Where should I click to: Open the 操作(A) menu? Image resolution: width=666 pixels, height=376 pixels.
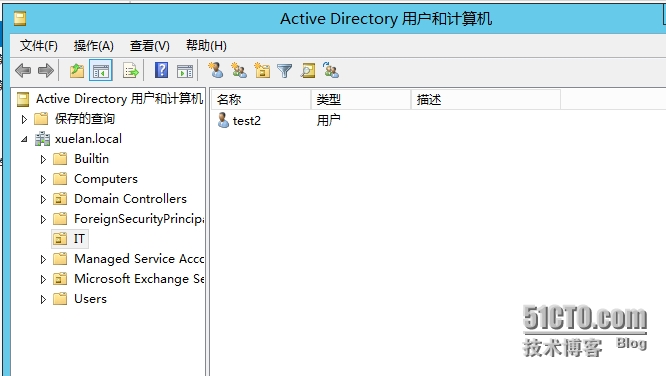pos(93,45)
